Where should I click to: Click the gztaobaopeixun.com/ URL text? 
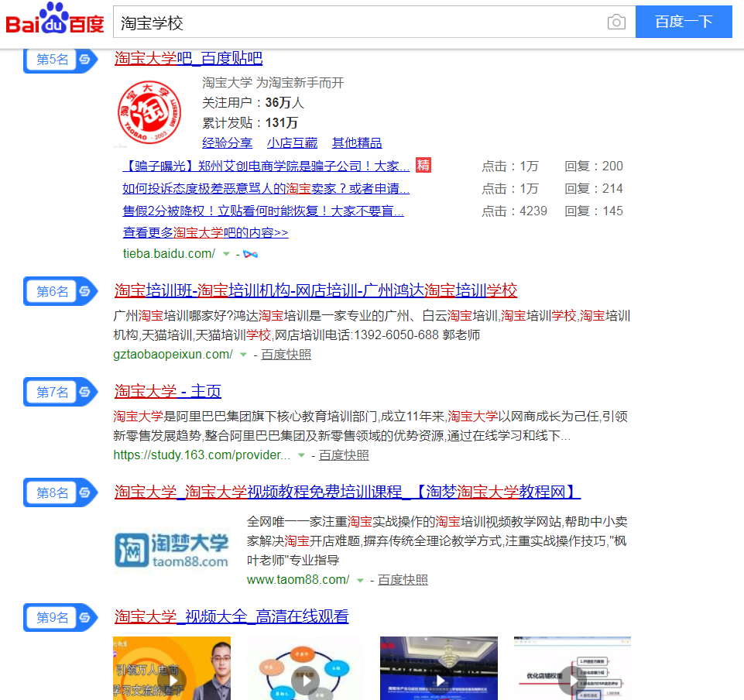pyautogui.click(x=173, y=355)
